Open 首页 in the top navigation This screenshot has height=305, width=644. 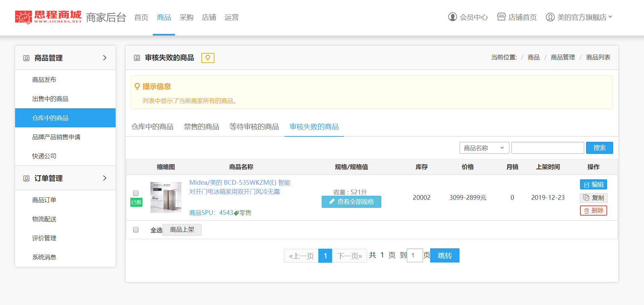(x=141, y=17)
